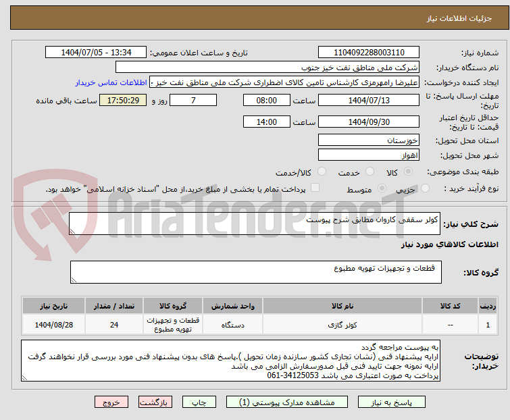Click the remaining time countdown 17:50:29
This screenshot has width=510, height=420.
[x=123, y=100]
